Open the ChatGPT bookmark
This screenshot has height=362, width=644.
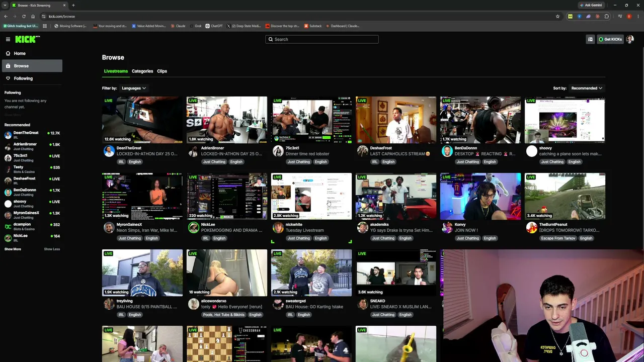pyautogui.click(x=214, y=26)
